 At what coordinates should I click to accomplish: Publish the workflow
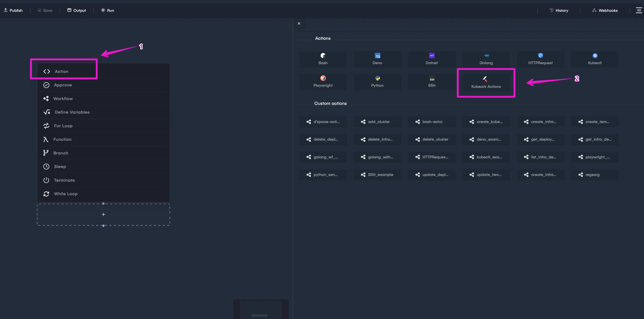click(x=13, y=10)
